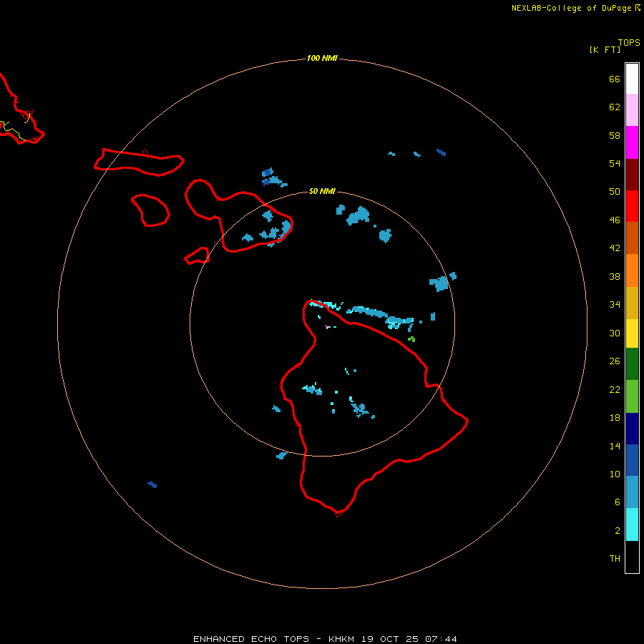Click the medium blue 18 kft swatch
The width and height of the screenshot is (644, 644).
tap(632, 460)
